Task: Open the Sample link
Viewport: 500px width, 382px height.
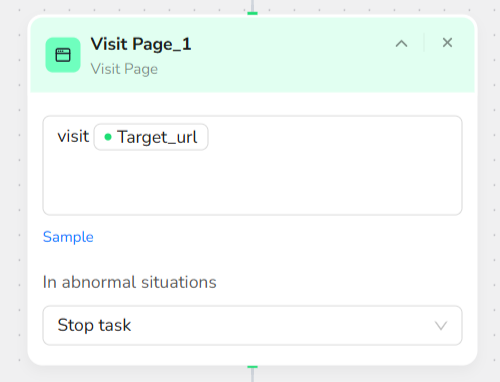Action: coord(68,237)
